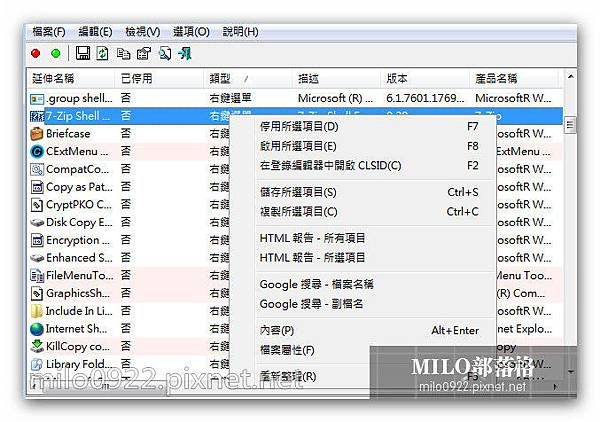Choose 啟用所選項目(E) in context menu
This screenshot has width=600, height=422.
pos(369,146)
